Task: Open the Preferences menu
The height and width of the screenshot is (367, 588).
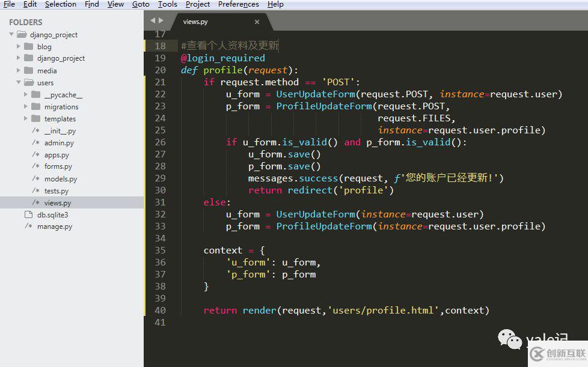Action: pyautogui.click(x=238, y=4)
